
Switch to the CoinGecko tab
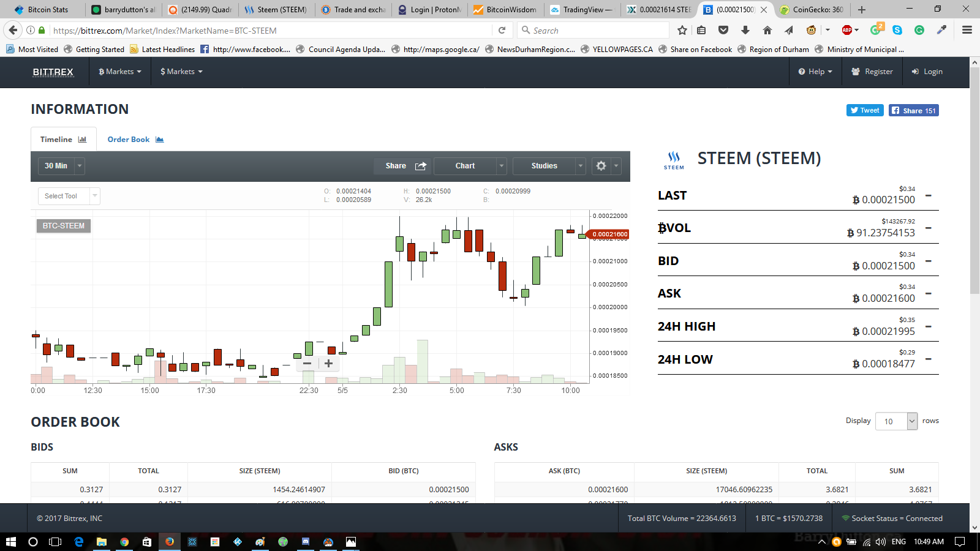tap(812, 9)
